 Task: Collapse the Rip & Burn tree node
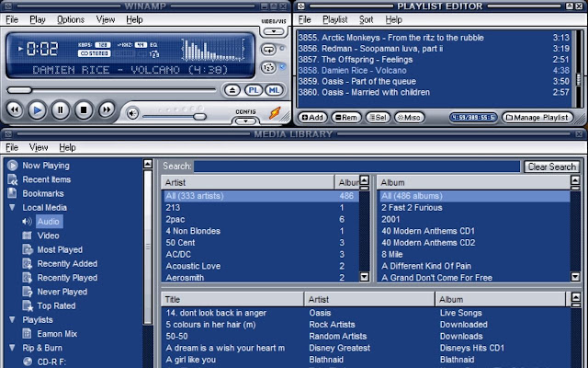[x=12, y=348]
